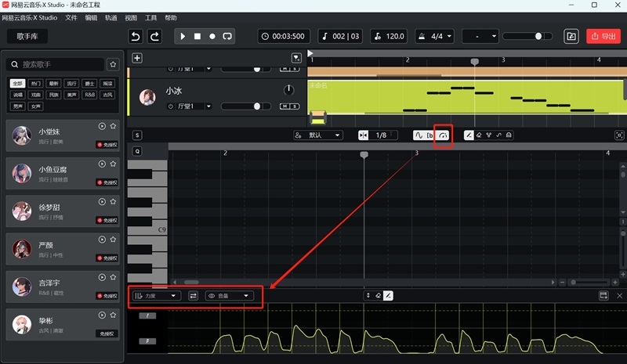Open track list options icon beside ruler
This screenshot has width=627, height=364.
point(296,58)
